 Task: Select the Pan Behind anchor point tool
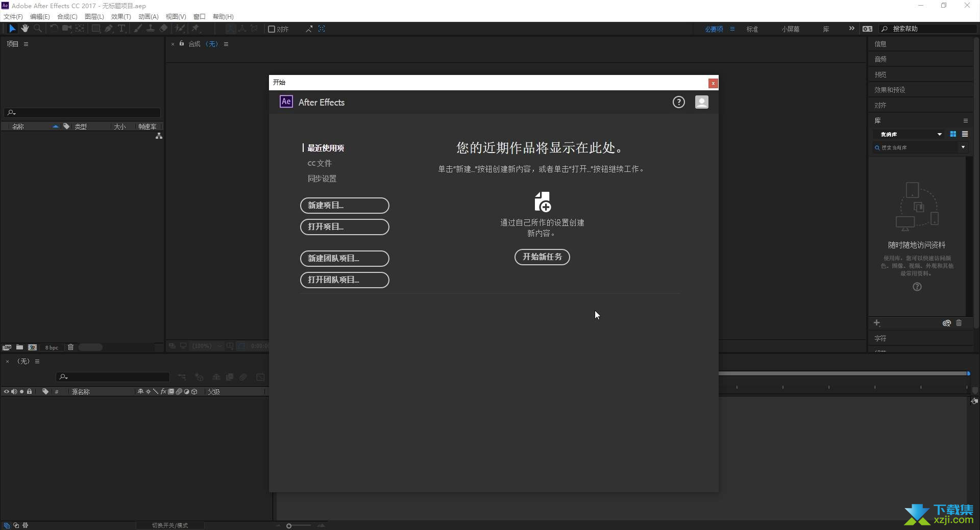click(x=80, y=29)
